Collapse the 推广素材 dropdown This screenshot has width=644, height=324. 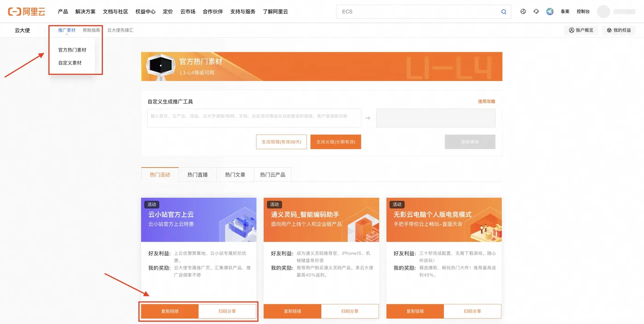pyautogui.click(x=67, y=30)
